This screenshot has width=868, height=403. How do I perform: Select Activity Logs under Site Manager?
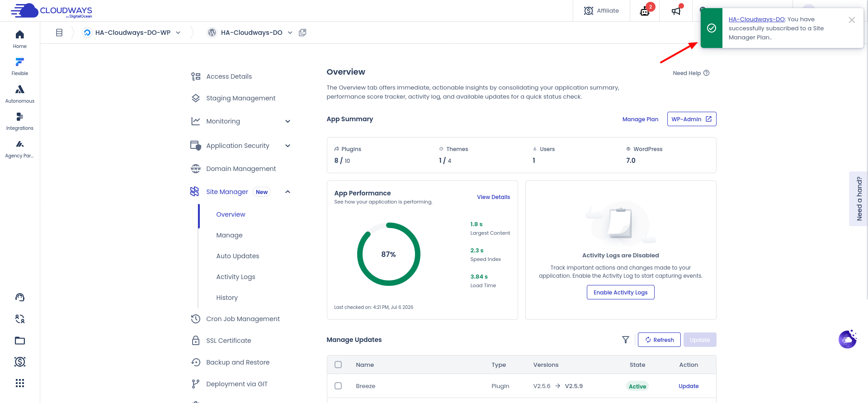(x=236, y=277)
